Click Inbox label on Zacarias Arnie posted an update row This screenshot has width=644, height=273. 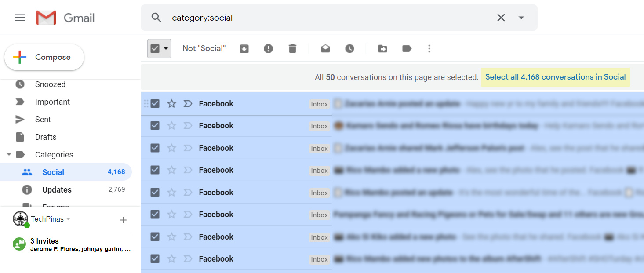click(320, 104)
